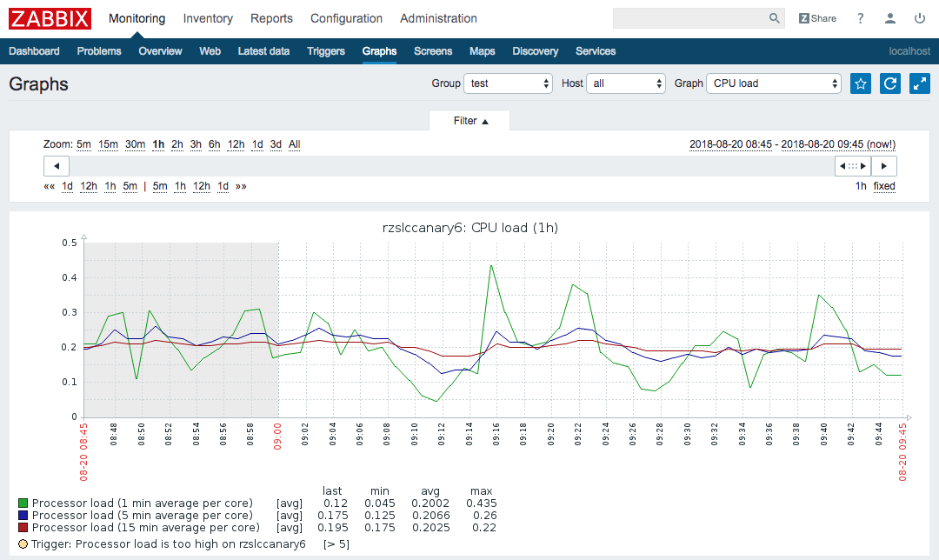Viewport: 939px width, 560px height.
Task: Add graph to favorites via star icon
Action: pyautogui.click(x=860, y=83)
